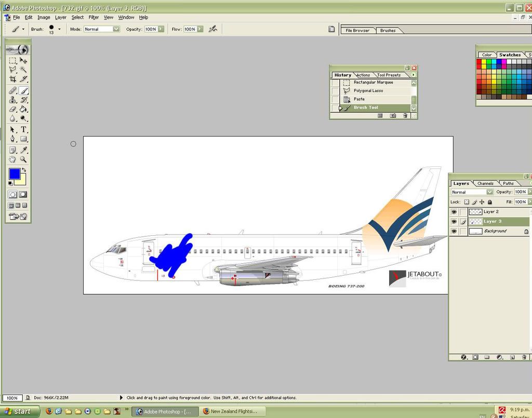This screenshot has width=532, height=418.
Task: Delete layer using Layers panel trash icon
Action: [x=524, y=357]
